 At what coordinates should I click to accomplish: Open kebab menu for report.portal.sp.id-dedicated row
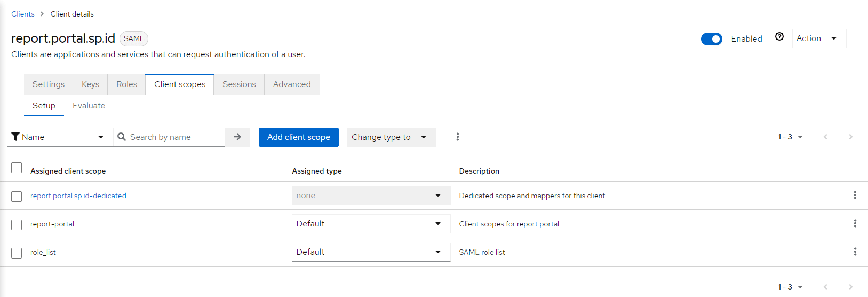855,196
